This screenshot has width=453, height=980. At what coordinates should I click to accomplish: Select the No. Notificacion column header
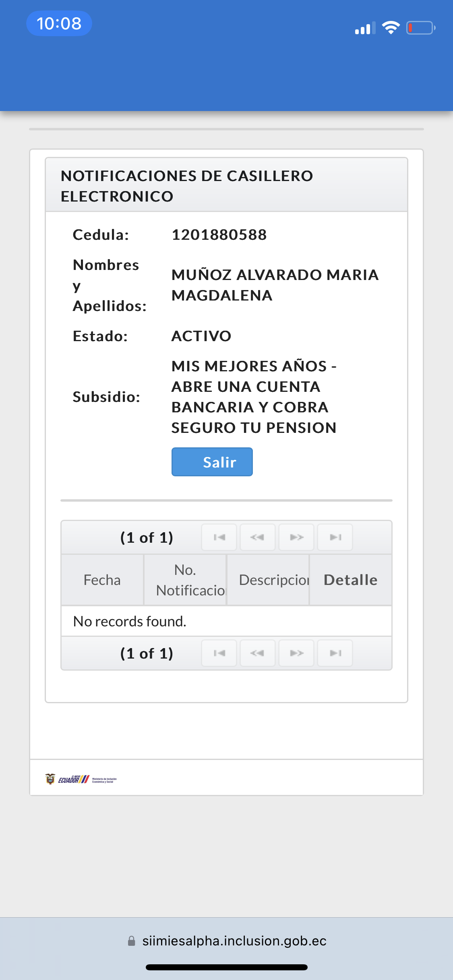tap(185, 580)
